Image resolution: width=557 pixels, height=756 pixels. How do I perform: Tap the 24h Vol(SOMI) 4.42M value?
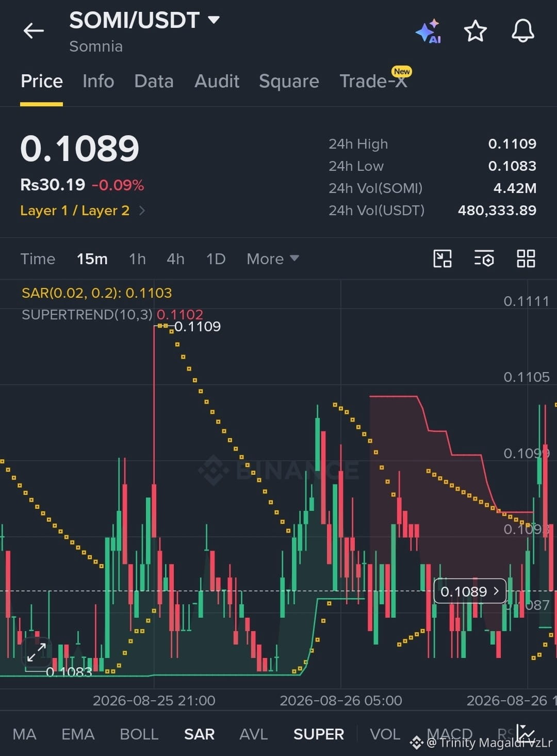[515, 188]
